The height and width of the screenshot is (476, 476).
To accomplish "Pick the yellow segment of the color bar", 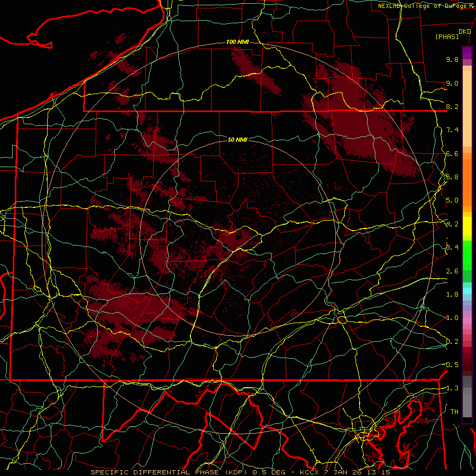I will 467,226.
